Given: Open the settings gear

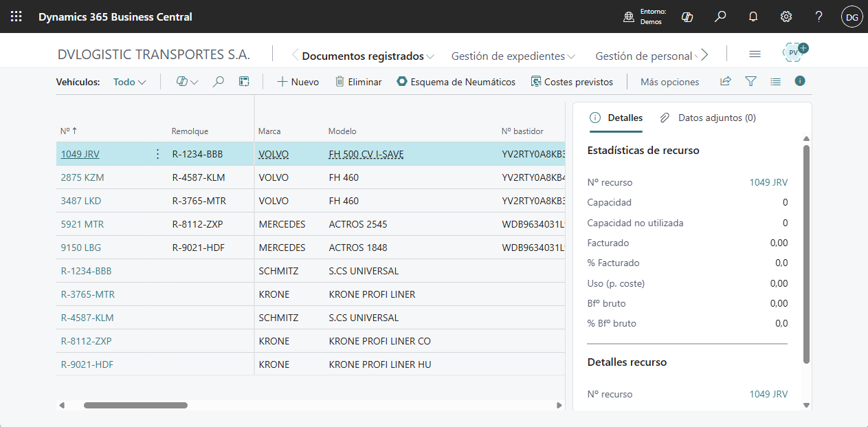Looking at the screenshot, I should 786,17.
